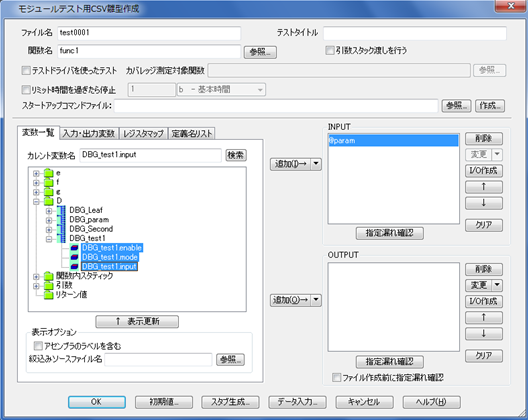This screenshot has width=528, height=420.
Task: Select the DBG_test1.enable variable icon
Action: pyautogui.click(x=74, y=248)
